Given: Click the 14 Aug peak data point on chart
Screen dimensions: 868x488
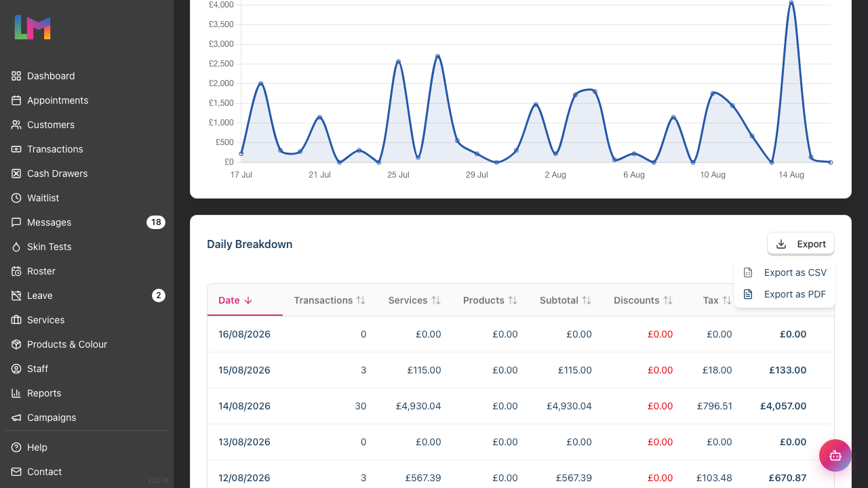Looking at the screenshot, I should click(791, 3).
